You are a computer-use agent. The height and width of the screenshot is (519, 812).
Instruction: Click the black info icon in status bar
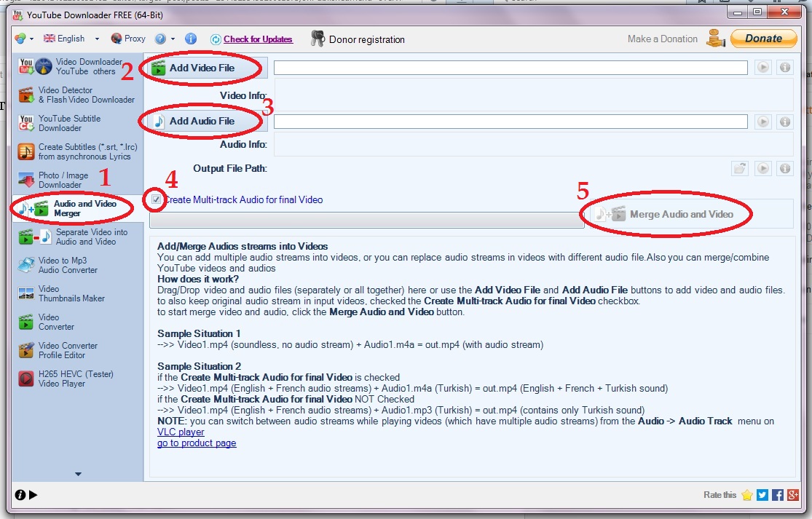pos(20,495)
